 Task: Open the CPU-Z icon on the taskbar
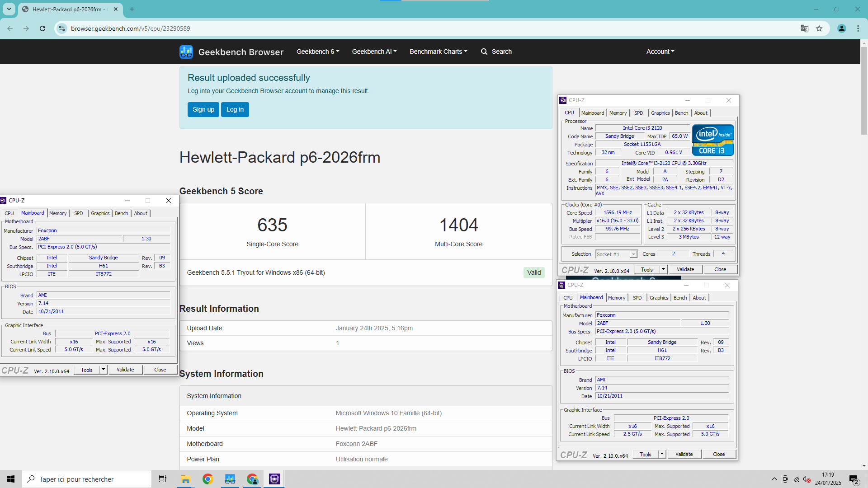coord(274,479)
